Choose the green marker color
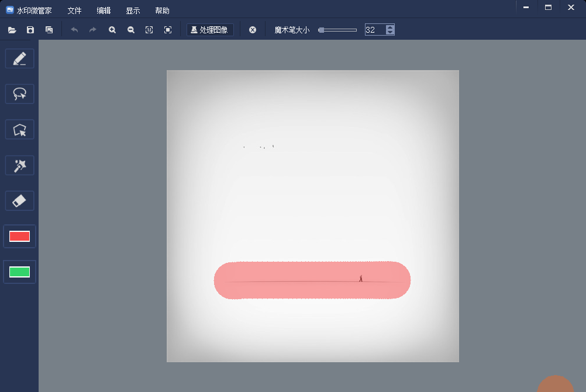This screenshot has height=392, width=586. pos(19,272)
